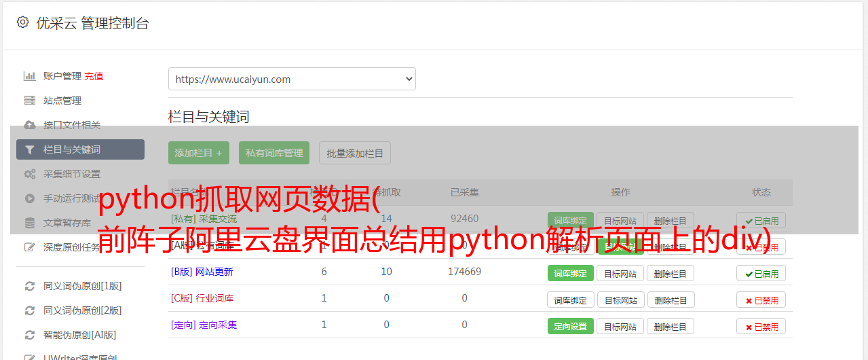This screenshot has width=868, height=360.
Task: Click the 操作 column header
Action: point(621,192)
